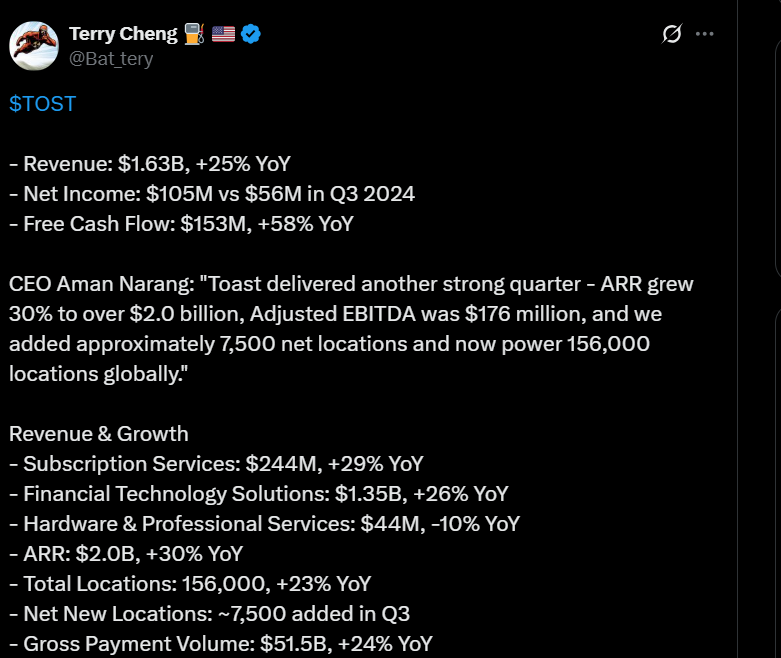Click the Net Income $105M line
Screen dimensions: 781x658
(x=212, y=194)
